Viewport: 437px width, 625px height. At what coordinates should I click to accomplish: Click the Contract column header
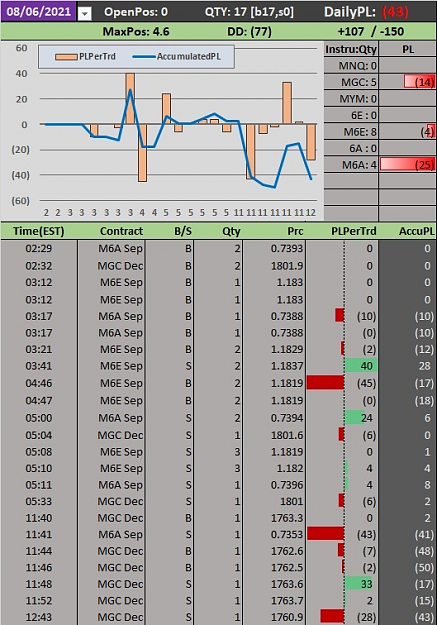pyautogui.click(x=121, y=231)
